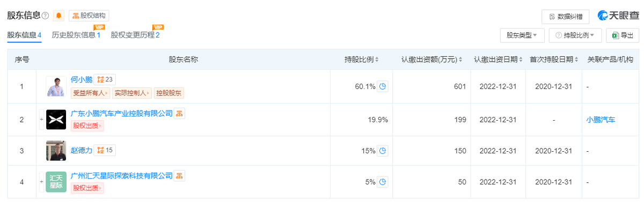This screenshot has height=222, width=644.
Task: Click 赵德力's related companies badge 15
Action: pos(104,150)
